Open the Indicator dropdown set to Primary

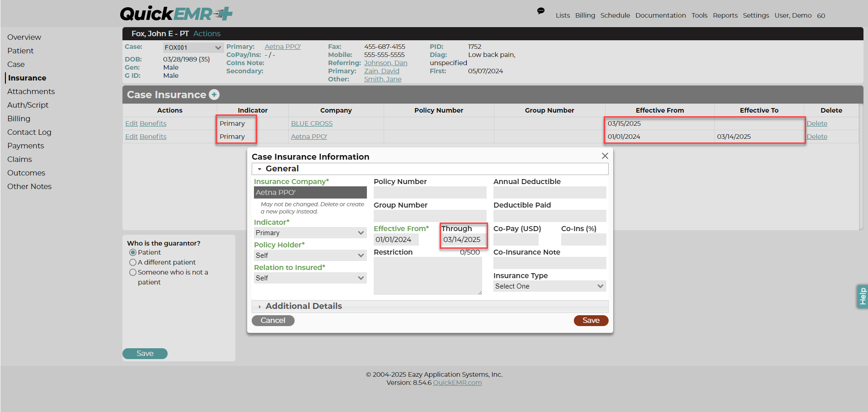pyautogui.click(x=310, y=233)
